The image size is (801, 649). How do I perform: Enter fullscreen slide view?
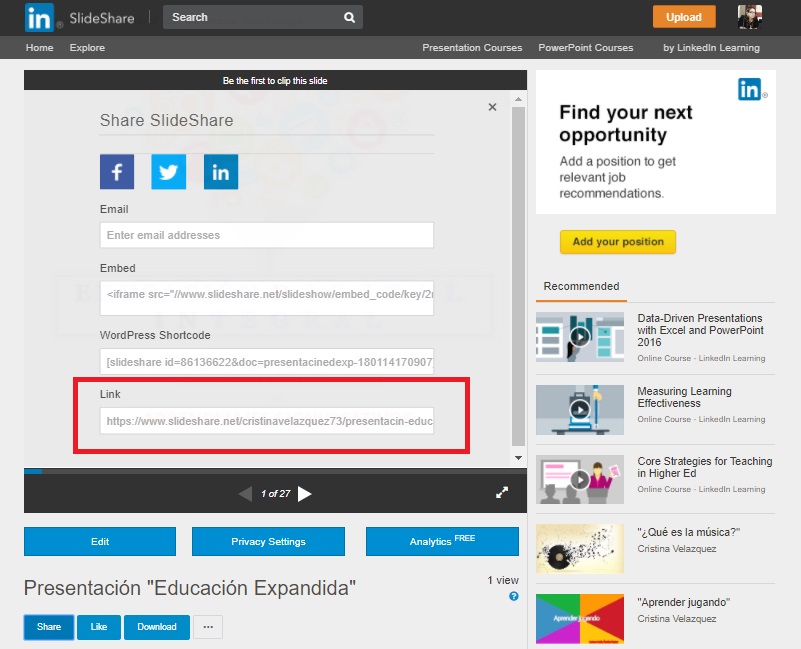[x=503, y=493]
